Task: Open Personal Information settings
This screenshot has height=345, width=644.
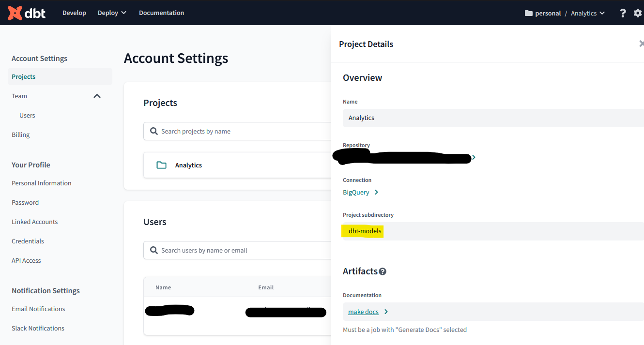Action: 42,183
